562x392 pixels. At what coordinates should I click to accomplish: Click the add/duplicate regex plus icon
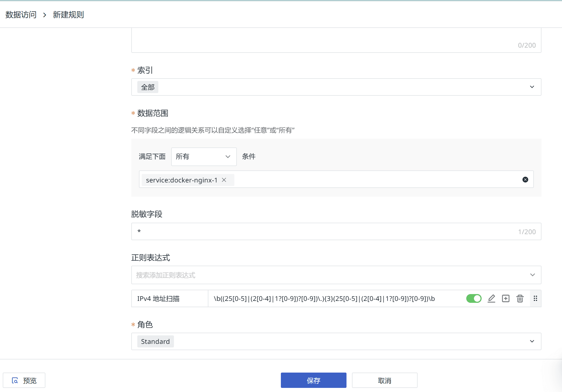coord(506,298)
